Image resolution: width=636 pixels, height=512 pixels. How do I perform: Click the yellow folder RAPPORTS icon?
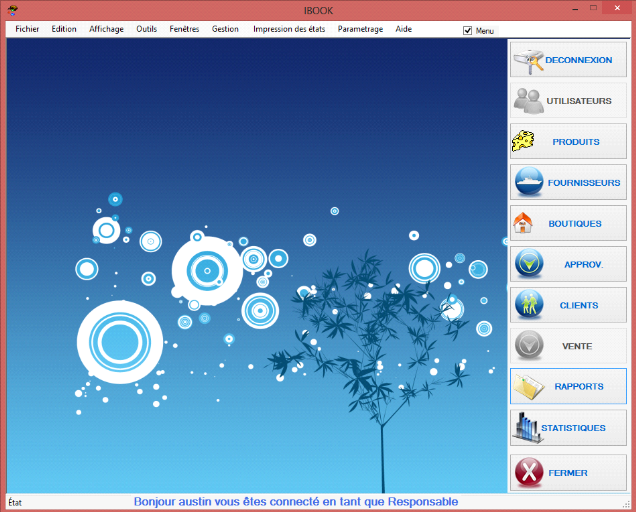526,387
